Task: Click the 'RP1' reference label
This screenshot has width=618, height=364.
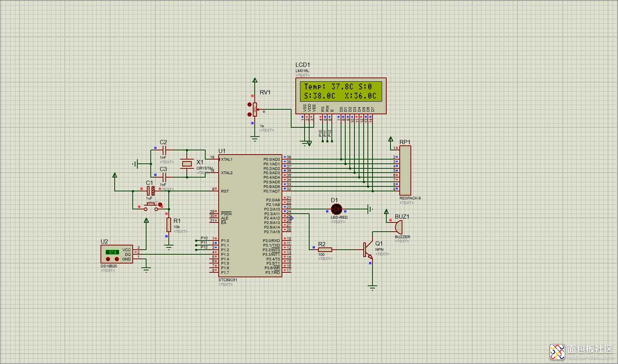Action: (x=405, y=142)
